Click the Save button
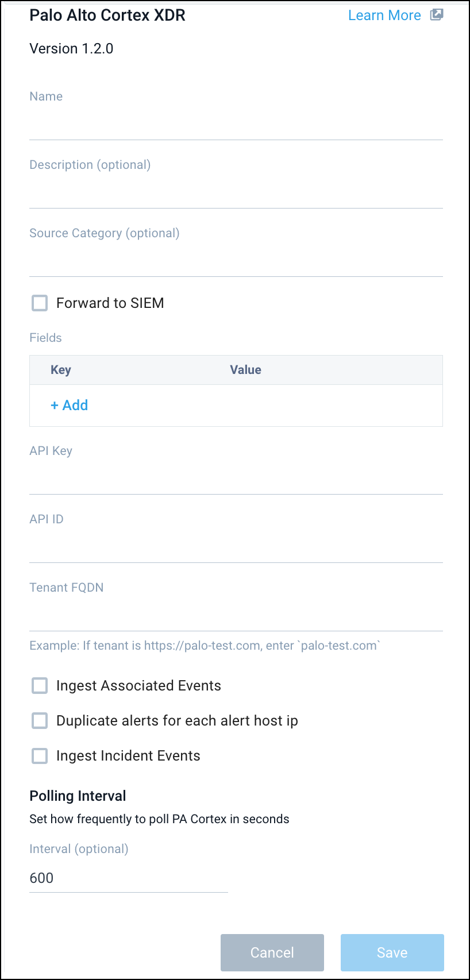This screenshot has width=470, height=980. coord(392,952)
